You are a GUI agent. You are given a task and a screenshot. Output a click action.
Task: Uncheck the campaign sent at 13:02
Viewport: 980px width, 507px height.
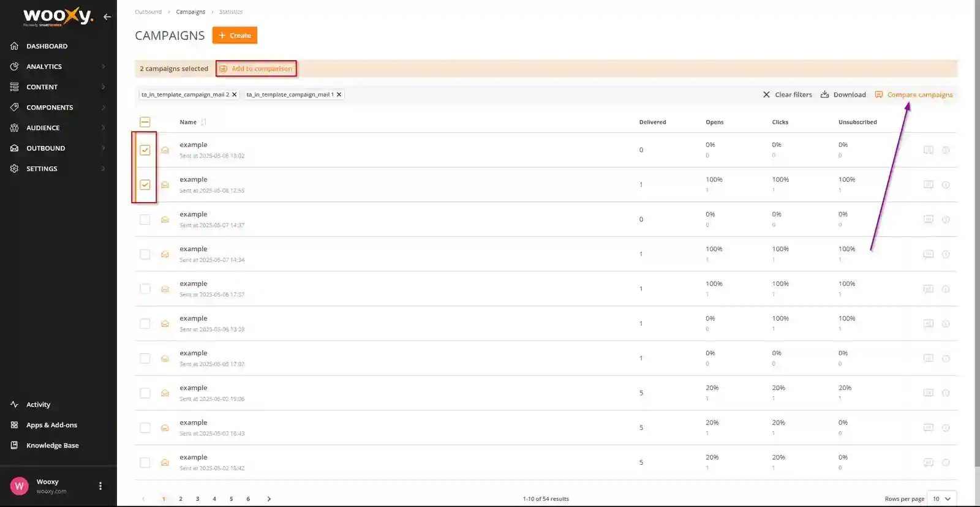145,150
